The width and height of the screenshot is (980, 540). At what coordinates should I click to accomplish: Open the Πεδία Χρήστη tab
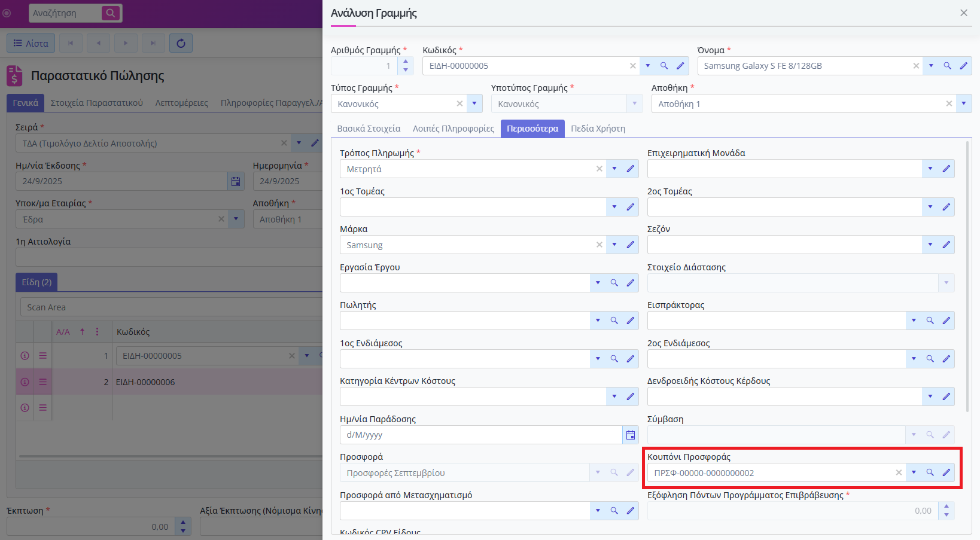pyautogui.click(x=598, y=129)
